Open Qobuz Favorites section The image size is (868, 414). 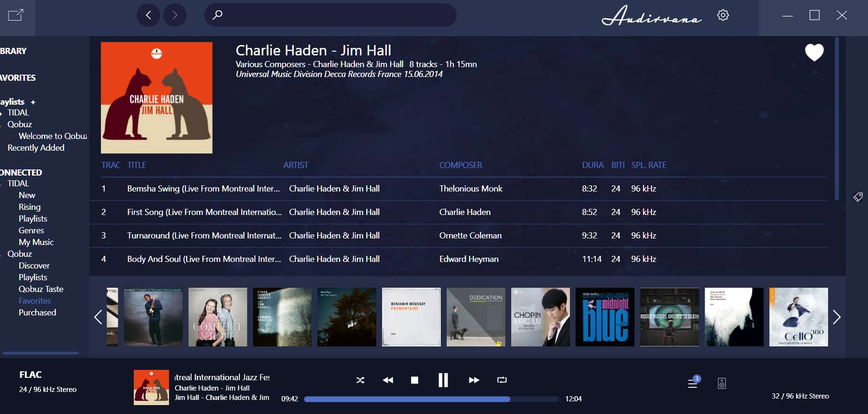(35, 301)
